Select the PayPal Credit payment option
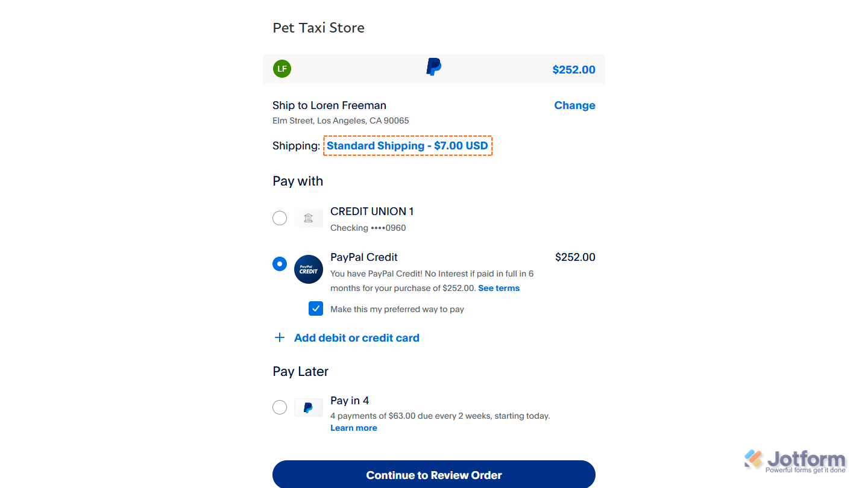 tap(279, 263)
